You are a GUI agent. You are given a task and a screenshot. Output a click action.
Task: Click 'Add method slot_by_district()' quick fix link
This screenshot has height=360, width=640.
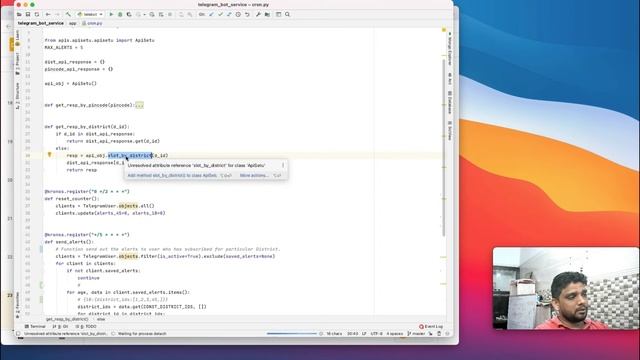click(172, 176)
